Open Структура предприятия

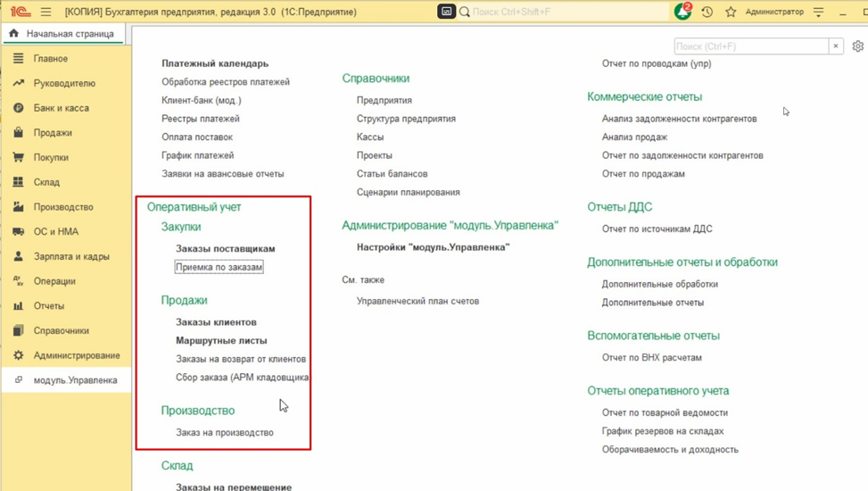(x=406, y=119)
